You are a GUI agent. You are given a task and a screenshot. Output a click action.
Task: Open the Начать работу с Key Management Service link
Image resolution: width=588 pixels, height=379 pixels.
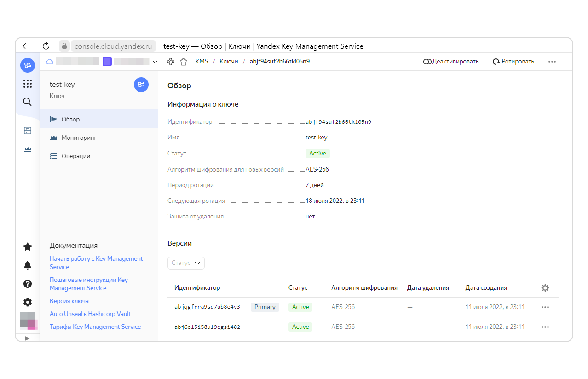[96, 263]
